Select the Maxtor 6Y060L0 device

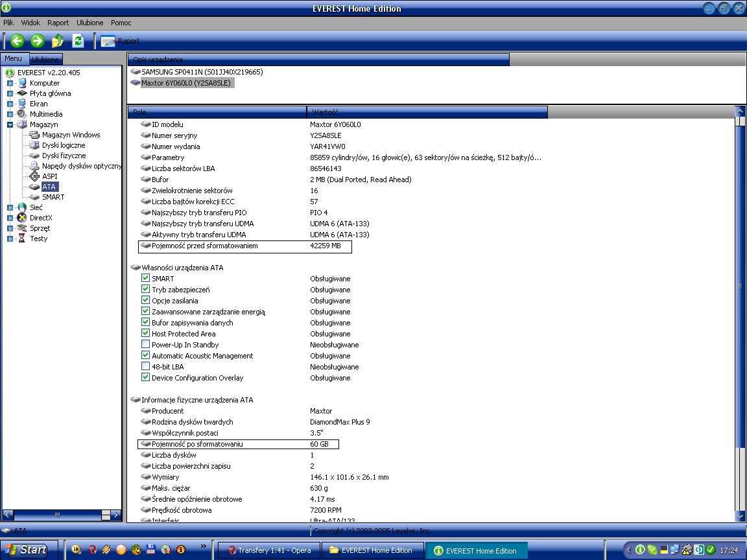point(182,83)
